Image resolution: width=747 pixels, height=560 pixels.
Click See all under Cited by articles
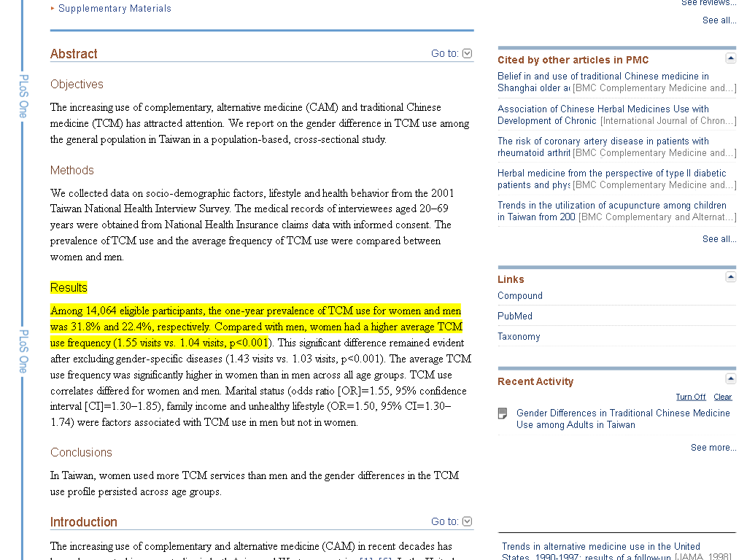719,239
